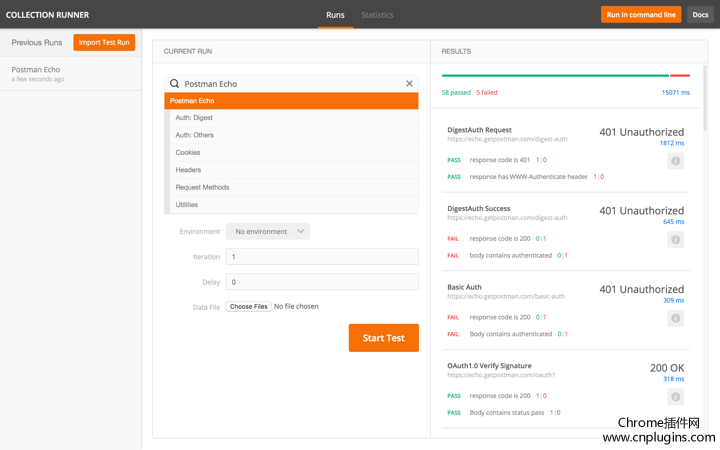Switch to the Statistics tab

(x=377, y=15)
